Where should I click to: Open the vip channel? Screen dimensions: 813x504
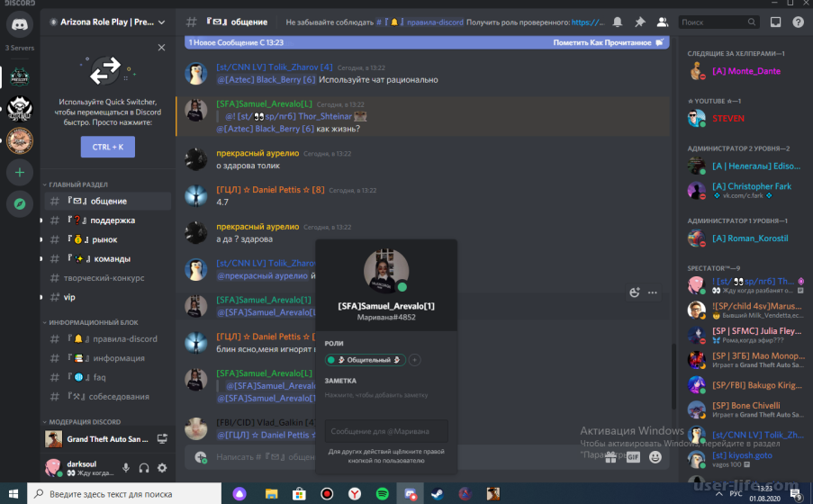tap(108, 297)
